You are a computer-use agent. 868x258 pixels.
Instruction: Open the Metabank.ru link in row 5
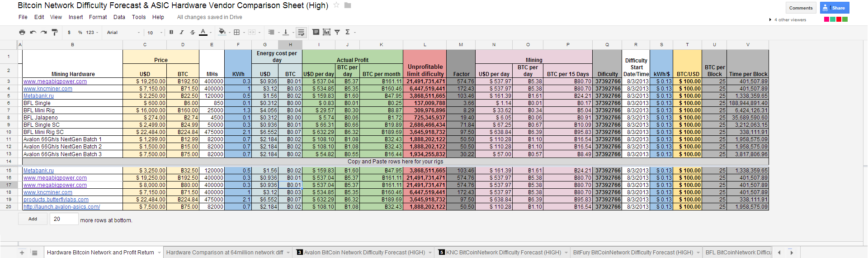[x=38, y=96]
